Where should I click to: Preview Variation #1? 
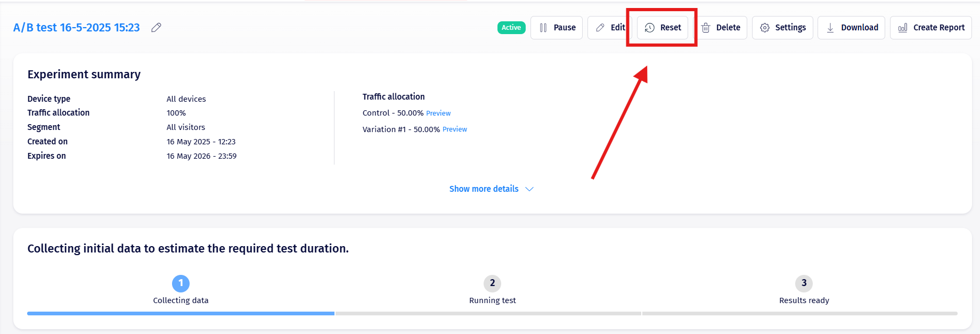(455, 129)
